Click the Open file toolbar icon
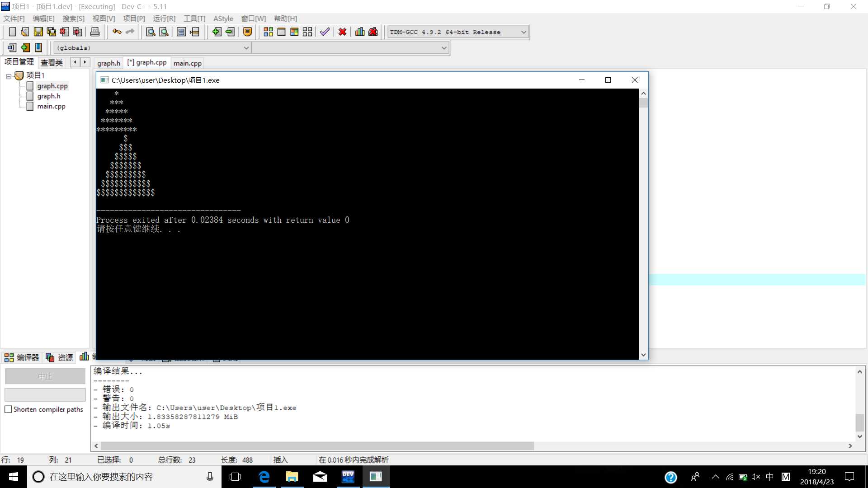Image resolution: width=868 pixels, height=488 pixels. tap(25, 32)
